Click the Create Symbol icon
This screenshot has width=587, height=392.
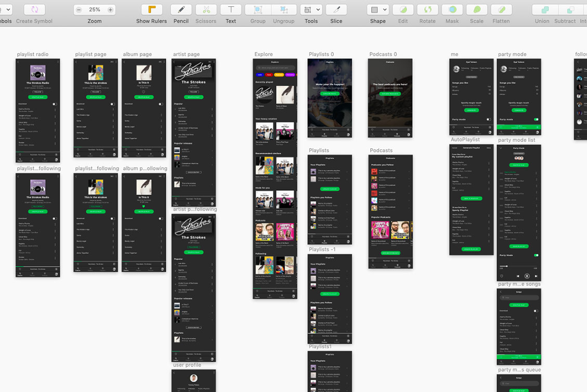pos(34,10)
